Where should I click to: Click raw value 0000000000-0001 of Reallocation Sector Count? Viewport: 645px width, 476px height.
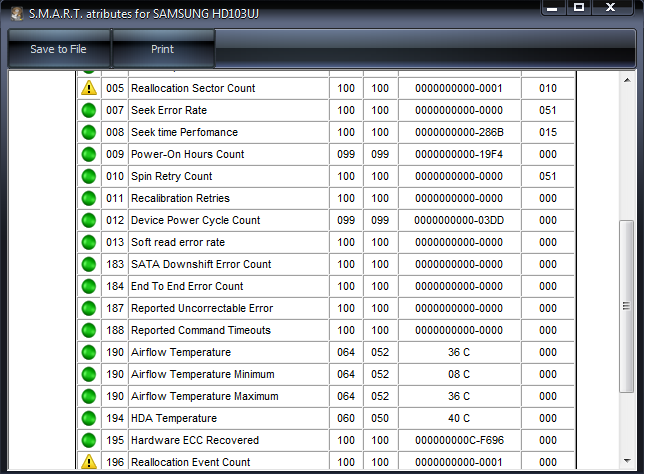[459, 88]
